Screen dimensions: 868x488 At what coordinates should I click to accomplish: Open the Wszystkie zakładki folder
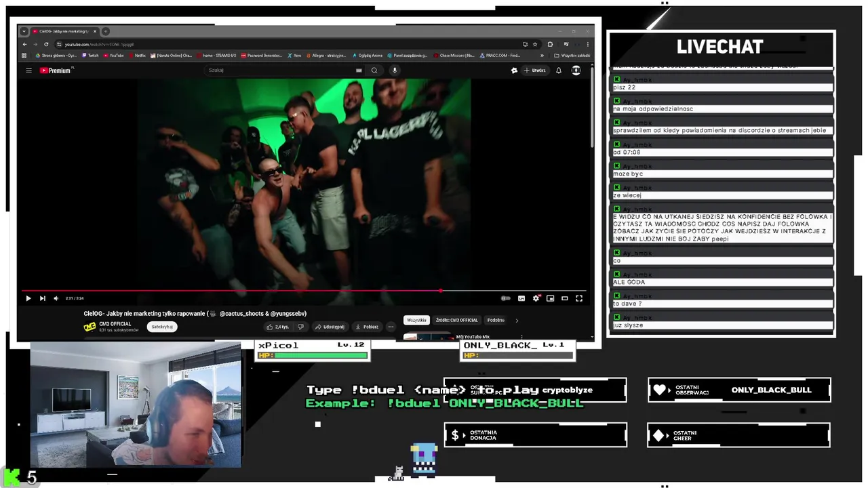click(572, 56)
